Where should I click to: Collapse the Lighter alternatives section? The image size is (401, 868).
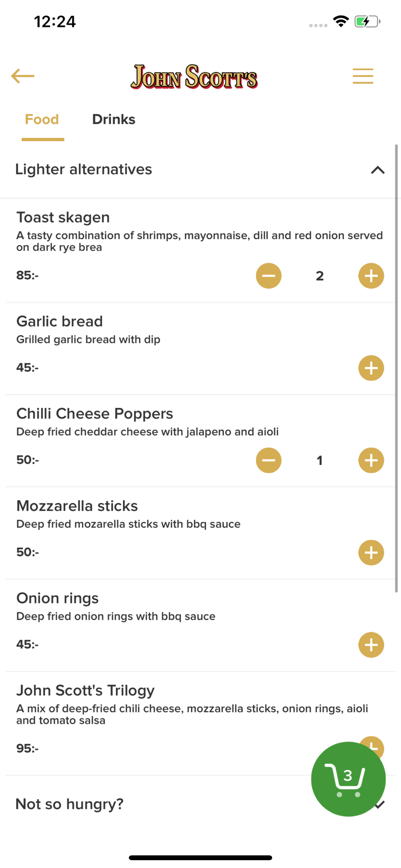coord(378,170)
